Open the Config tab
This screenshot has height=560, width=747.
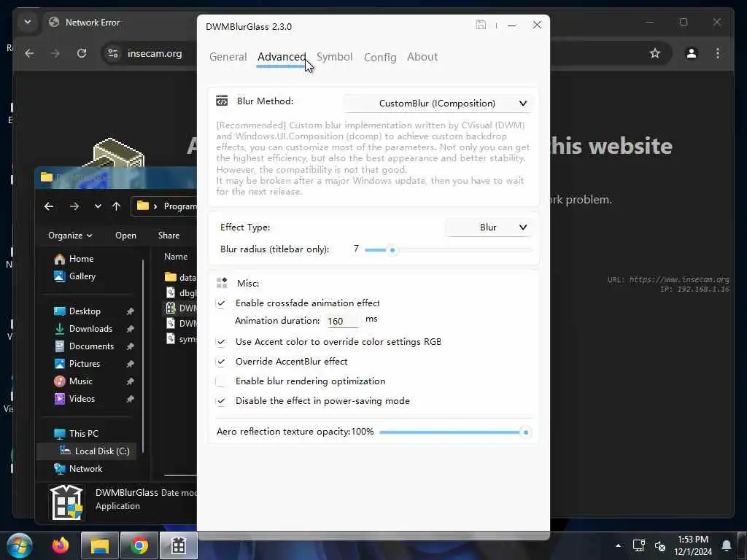pyautogui.click(x=379, y=57)
